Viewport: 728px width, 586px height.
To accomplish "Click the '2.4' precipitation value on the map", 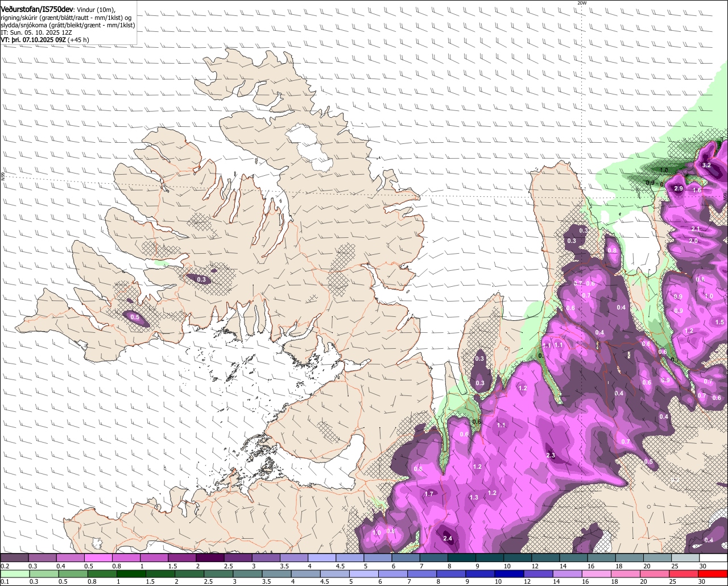I will [448, 538].
